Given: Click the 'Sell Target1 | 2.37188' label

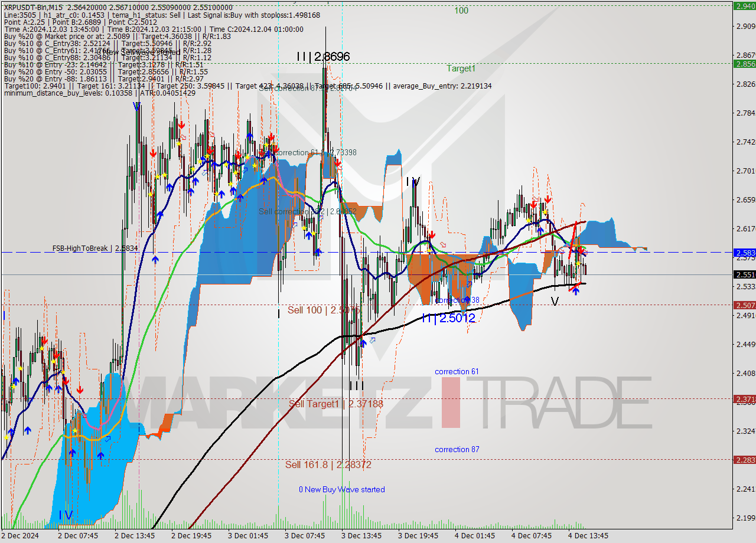Looking at the screenshot, I should tap(336, 404).
